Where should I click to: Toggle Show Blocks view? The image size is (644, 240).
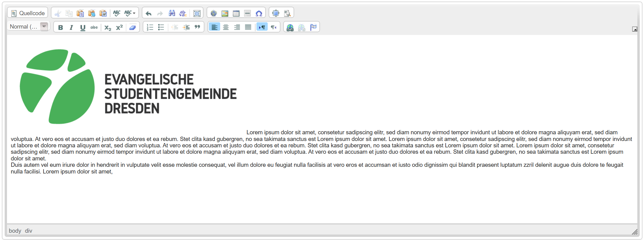point(287,13)
